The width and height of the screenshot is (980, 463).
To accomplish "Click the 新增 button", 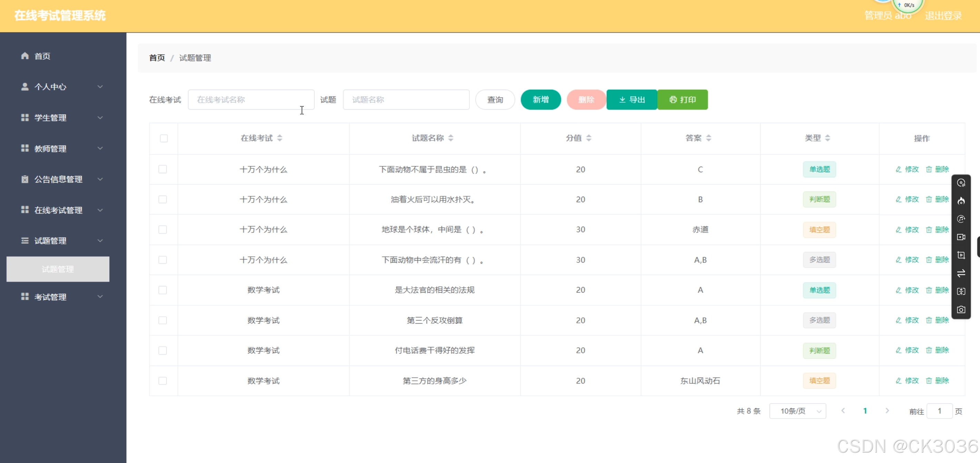I will pyautogui.click(x=540, y=100).
